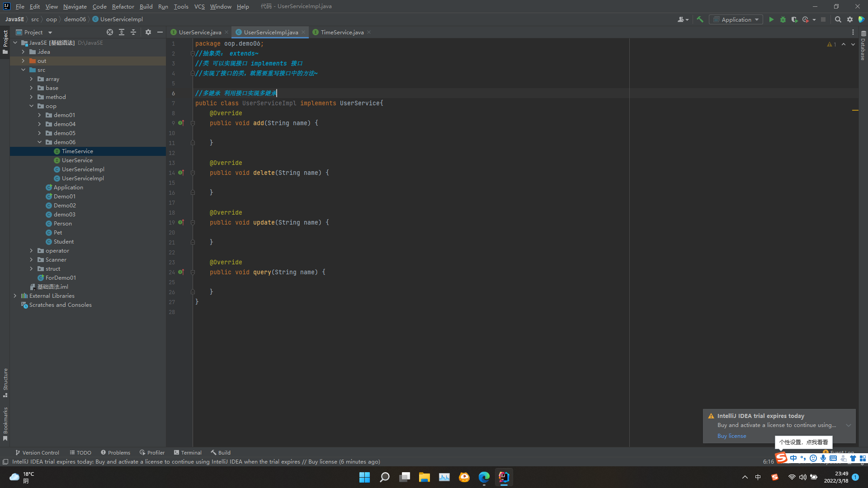Image resolution: width=868 pixels, height=488 pixels.
Task: Click the Debug bug icon
Action: tap(783, 19)
